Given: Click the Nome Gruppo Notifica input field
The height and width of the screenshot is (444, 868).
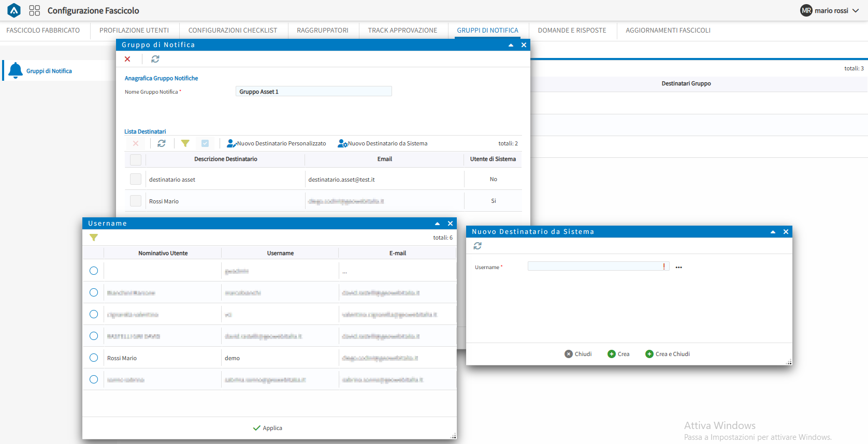Looking at the screenshot, I should [x=313, y=92].
